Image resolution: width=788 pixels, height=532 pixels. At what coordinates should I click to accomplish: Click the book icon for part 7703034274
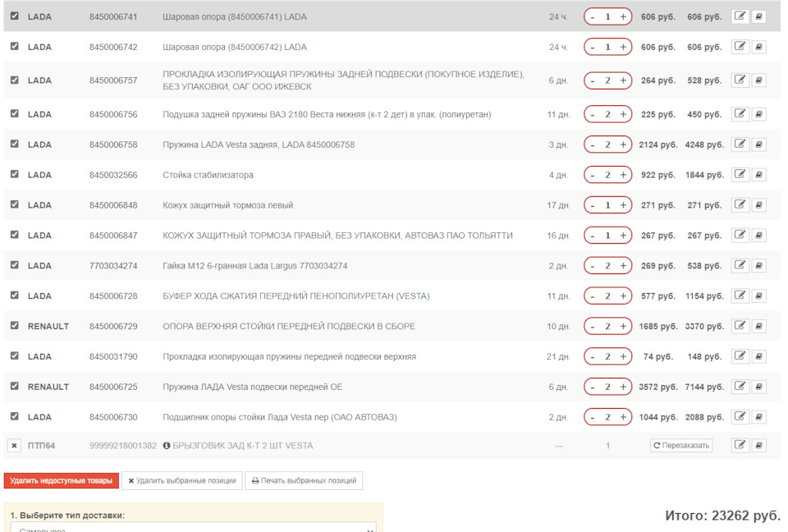[758, 265]
